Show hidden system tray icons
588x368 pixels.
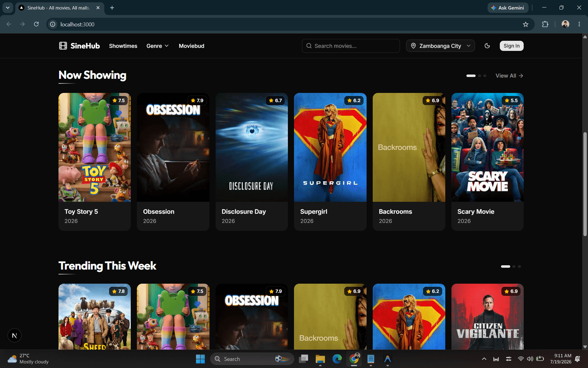(484, 359)
